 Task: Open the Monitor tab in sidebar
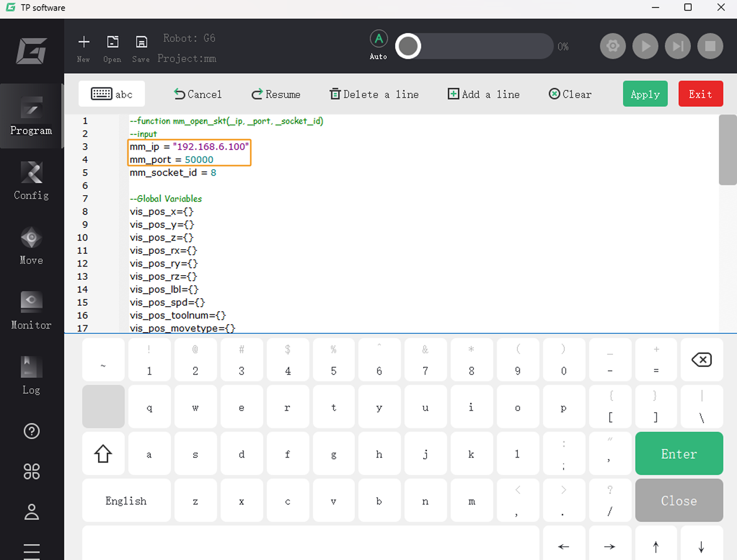point(31,310)
